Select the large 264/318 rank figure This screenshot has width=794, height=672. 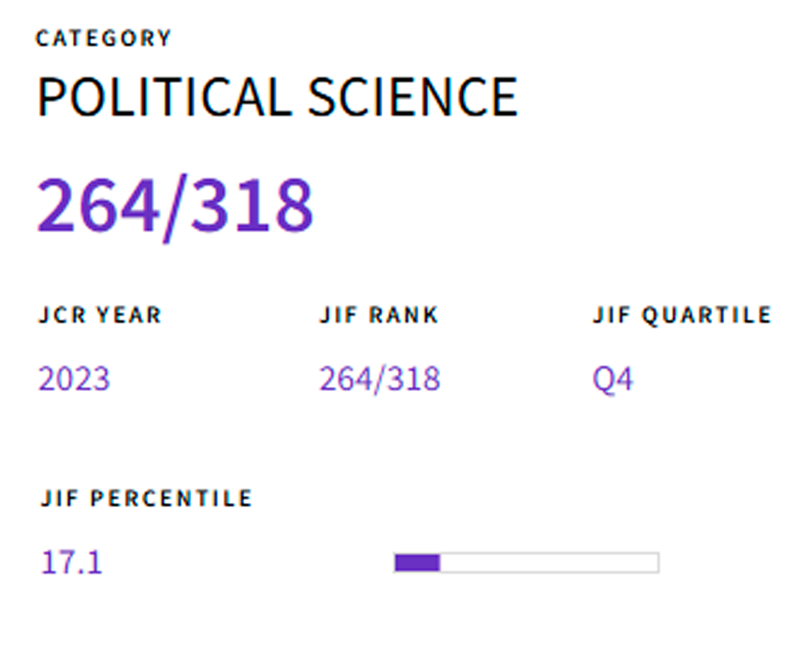click(x=175, y=207)
